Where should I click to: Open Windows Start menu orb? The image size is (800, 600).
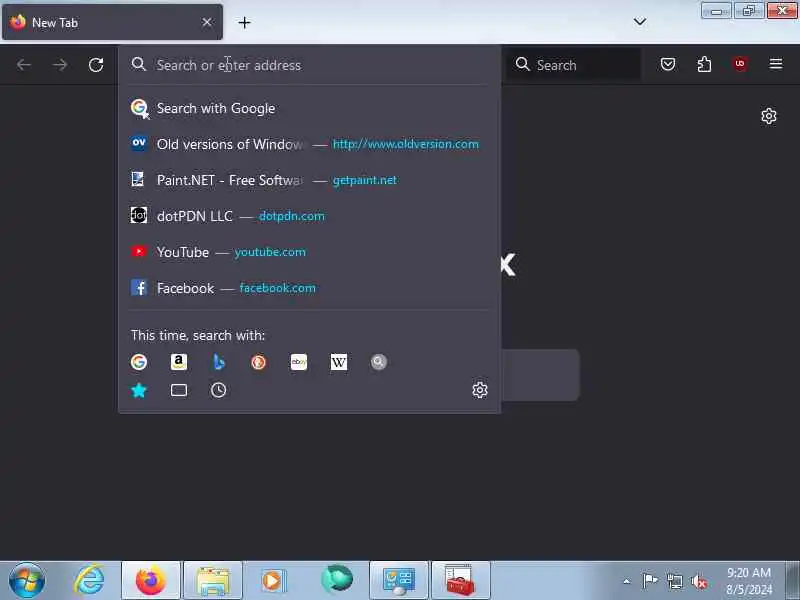pos(27,580)
